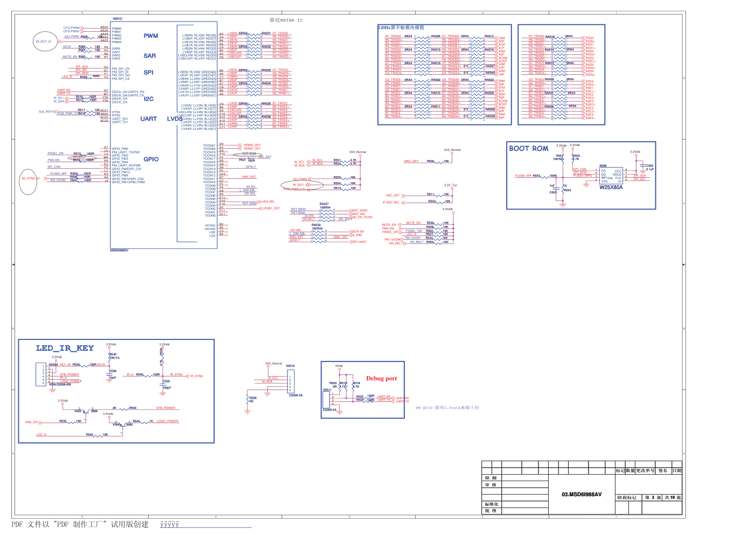Click the I2C section label
The height and width of the screenshot is (535, 756).
149,99
